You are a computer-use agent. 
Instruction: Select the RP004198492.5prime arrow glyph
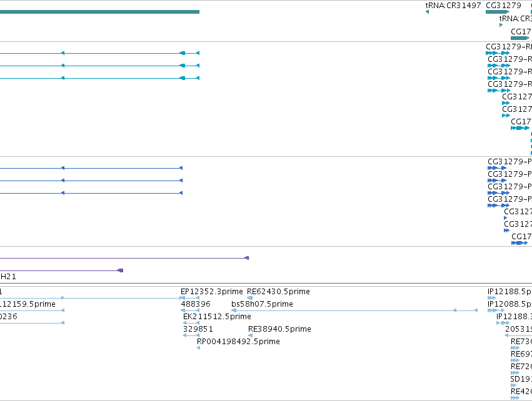198,348
